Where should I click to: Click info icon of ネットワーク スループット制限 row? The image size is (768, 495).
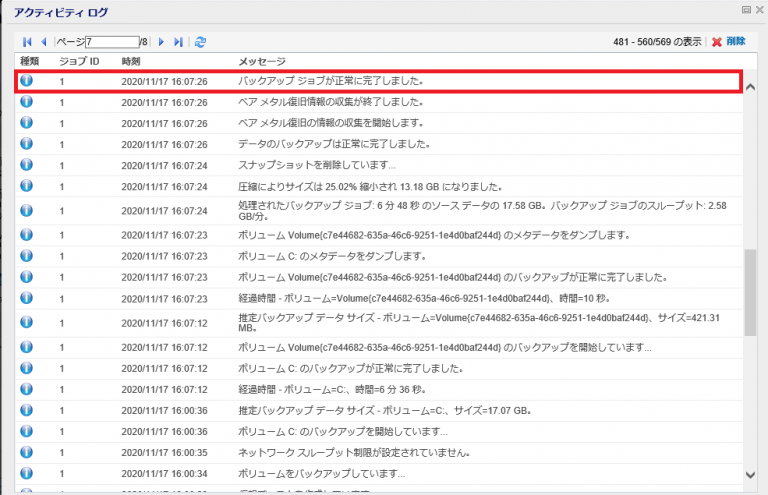coord(27,452)
